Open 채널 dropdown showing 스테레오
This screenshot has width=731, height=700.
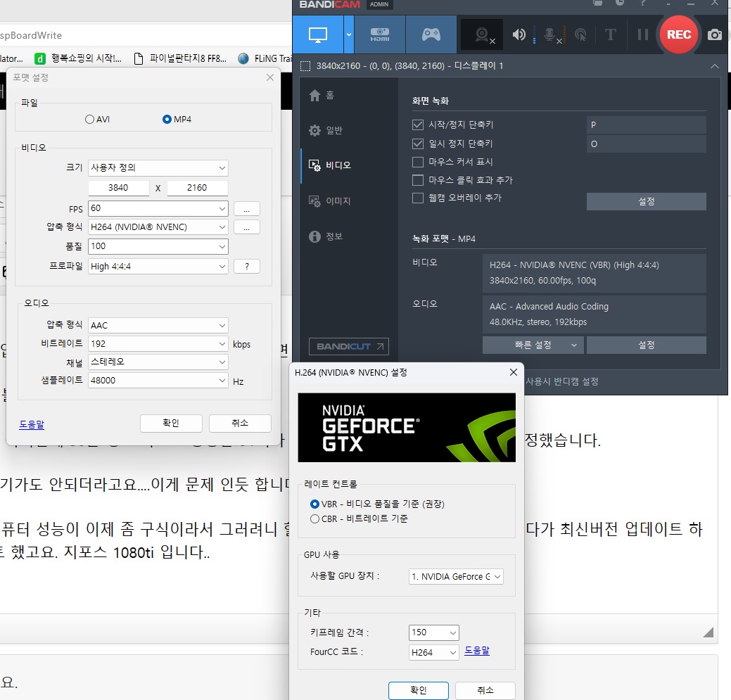[158, 362]
